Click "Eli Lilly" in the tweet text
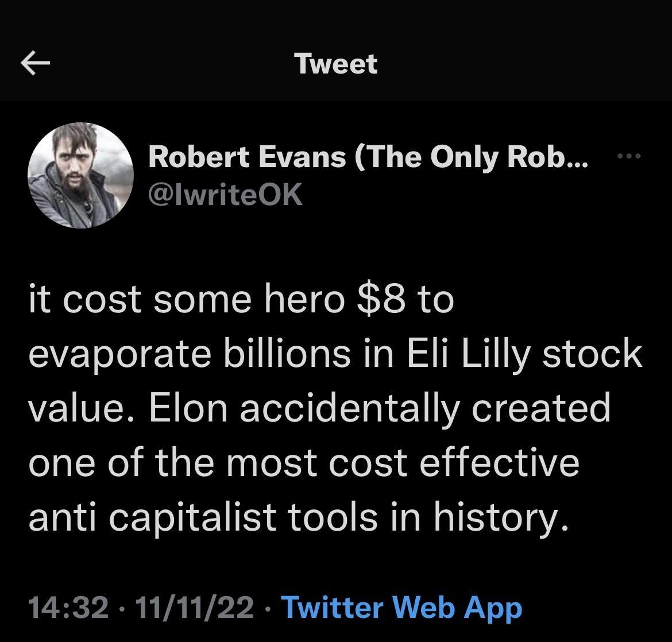 click(x=470, y=353)
